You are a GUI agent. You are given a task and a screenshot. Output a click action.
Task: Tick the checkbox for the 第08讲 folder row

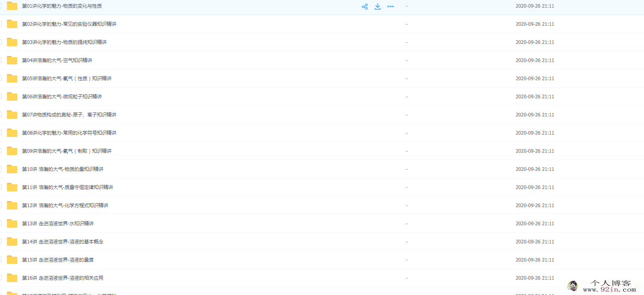pyautogui.click(x=1, y=133)
